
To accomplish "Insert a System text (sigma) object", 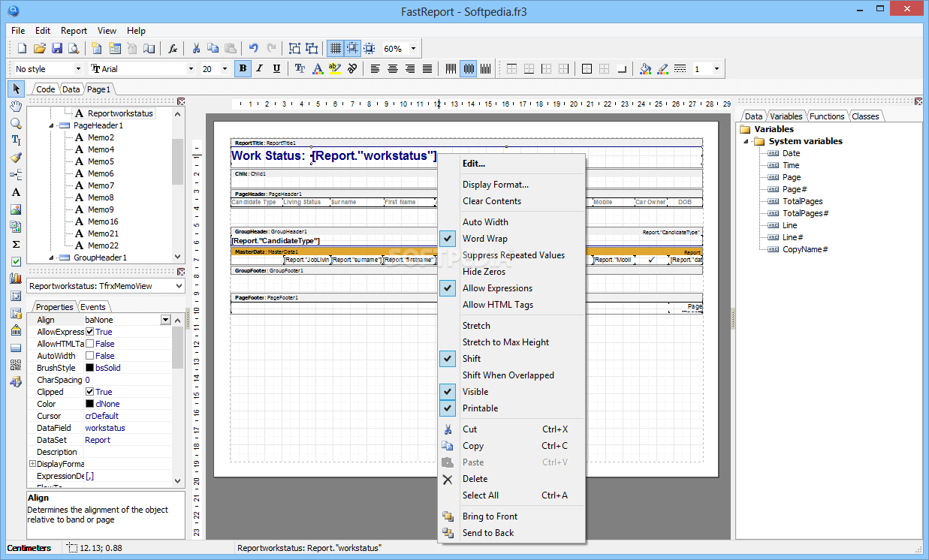I will 16,244.
